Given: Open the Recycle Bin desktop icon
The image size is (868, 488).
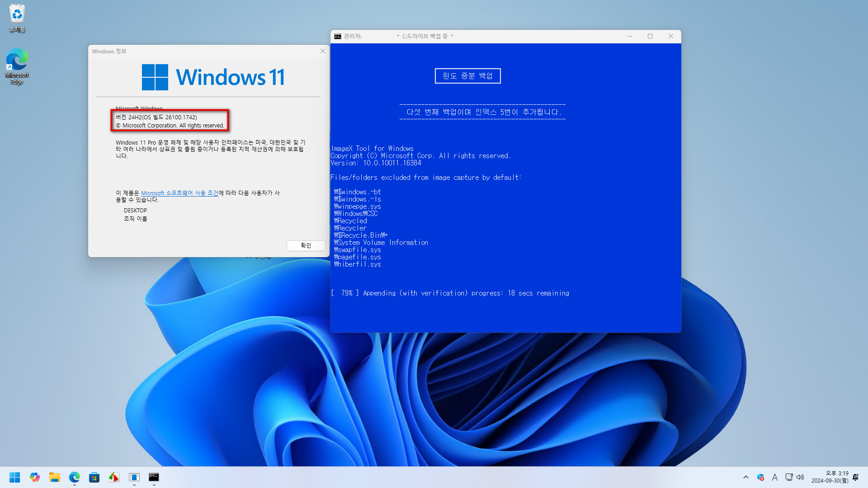Looking at the screenshot, I should click(x=17, y=18).
